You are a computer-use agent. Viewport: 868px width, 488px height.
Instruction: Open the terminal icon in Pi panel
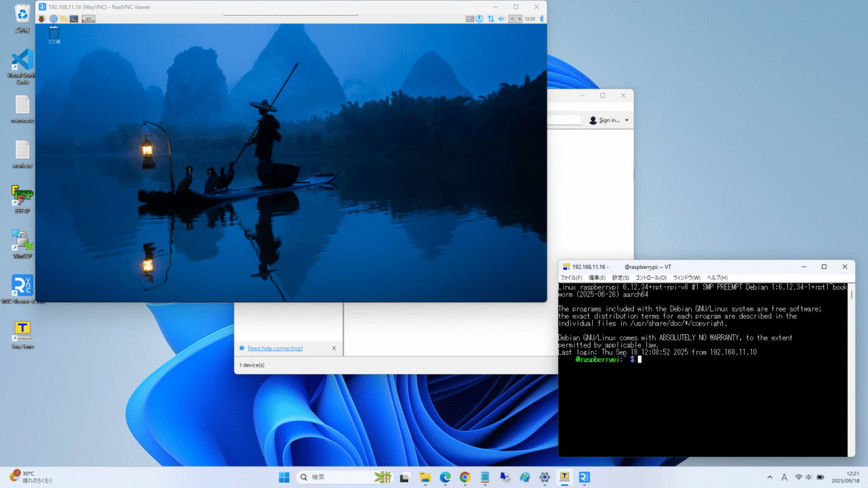pyautogui.click(x=74, y=18)
